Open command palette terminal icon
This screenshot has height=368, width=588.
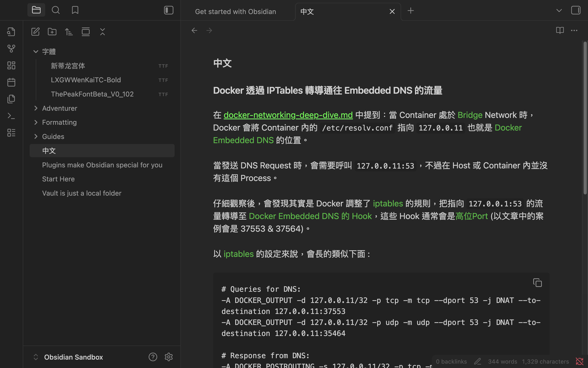(11, 116)
